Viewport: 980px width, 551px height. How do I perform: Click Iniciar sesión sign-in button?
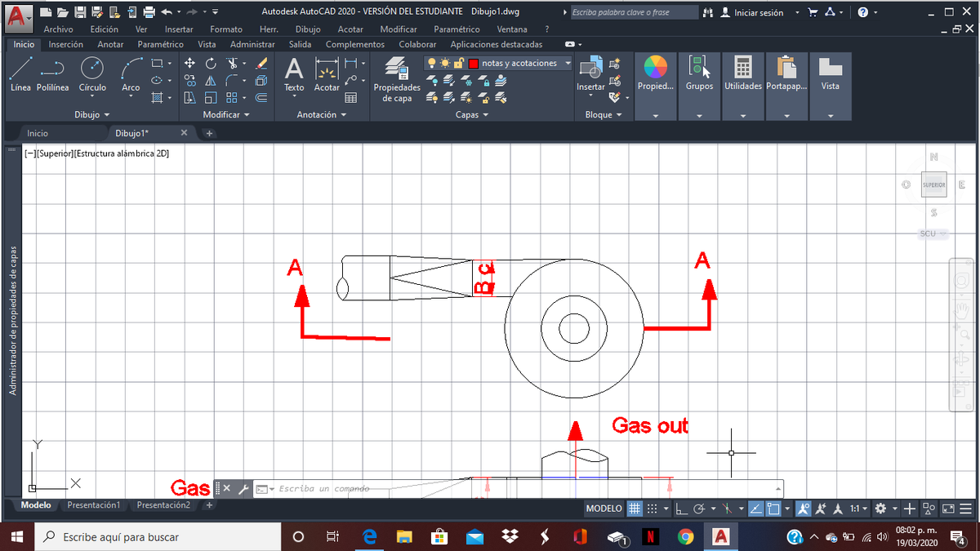(x=751, y=12)
